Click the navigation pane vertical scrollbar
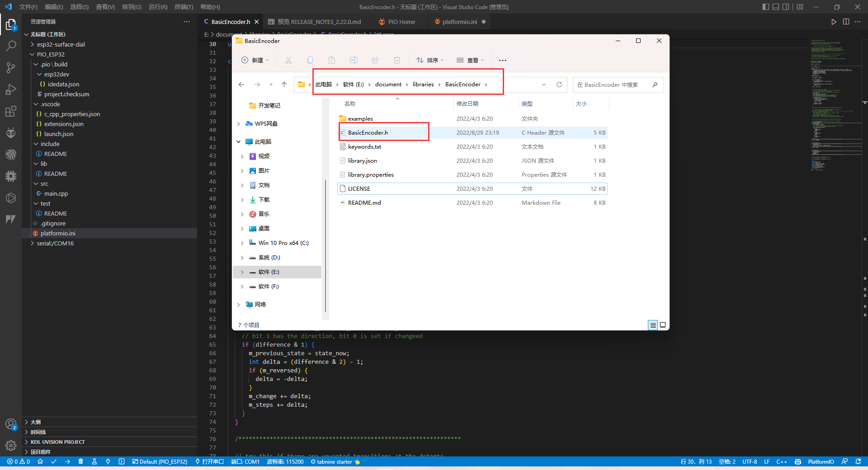The image size is (868, 470). [325, 246]
